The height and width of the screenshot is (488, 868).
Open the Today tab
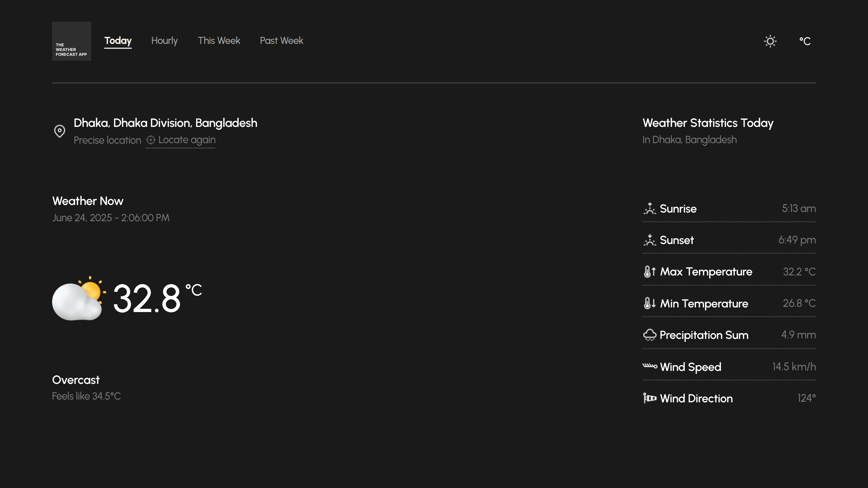(x=118, y=41)
